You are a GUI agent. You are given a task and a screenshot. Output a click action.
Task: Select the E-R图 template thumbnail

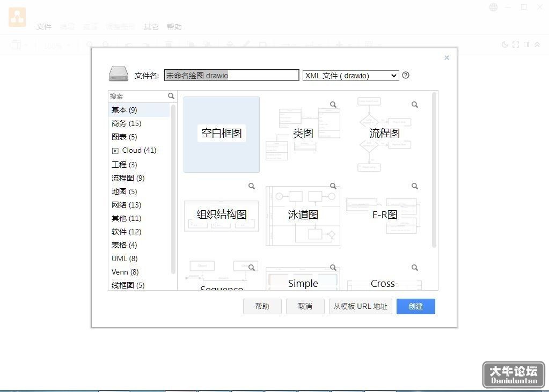click(384, 216)
